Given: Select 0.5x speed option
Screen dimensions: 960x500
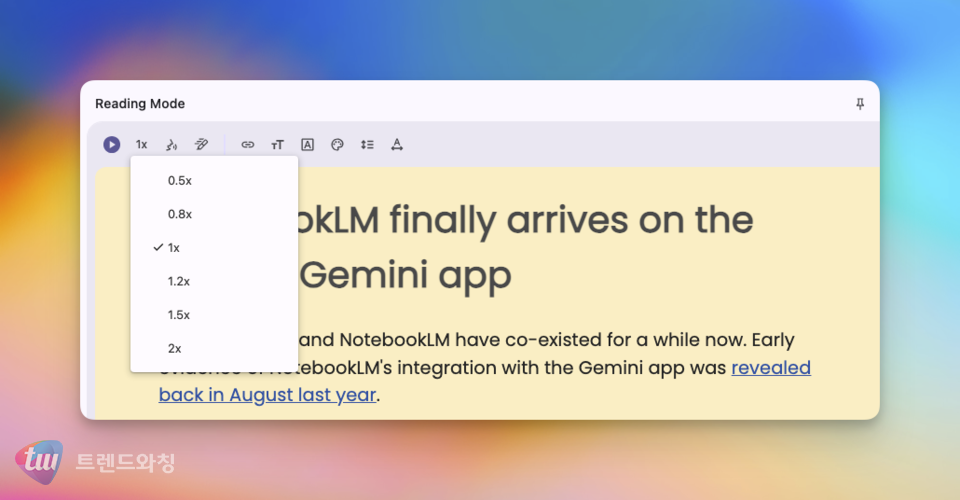Looking at the screenshot, I should 180,181.
